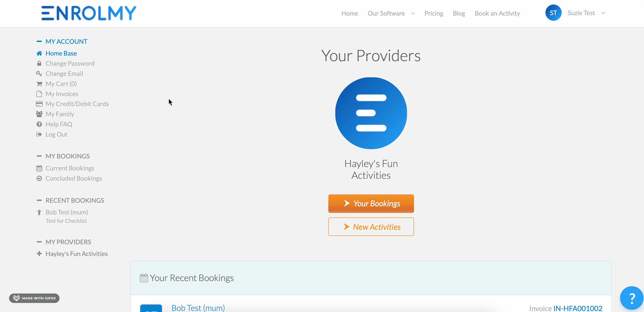Open invoice IN-HFA001002 link
Image resolution: width=644 pixels, height=312 pixels.
(x=577, y=308)
